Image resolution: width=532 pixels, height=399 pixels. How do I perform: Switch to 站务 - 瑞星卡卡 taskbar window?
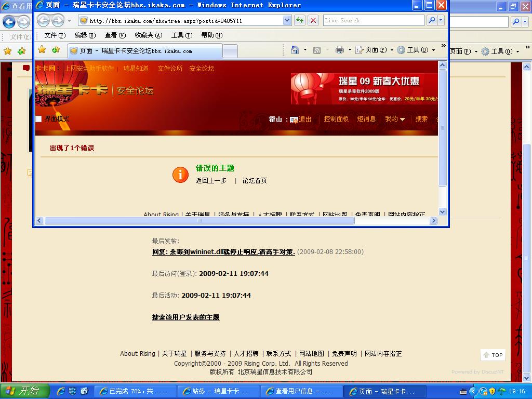(218, 391)
